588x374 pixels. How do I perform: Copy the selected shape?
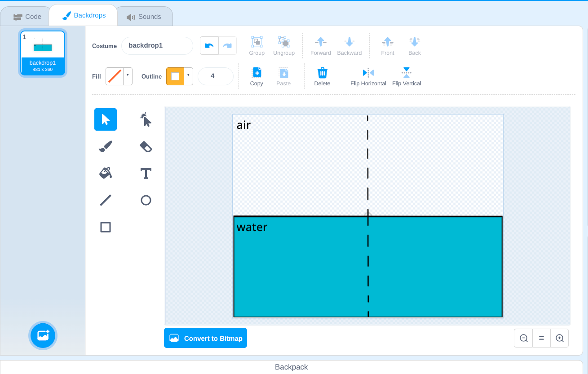point(256,77)
